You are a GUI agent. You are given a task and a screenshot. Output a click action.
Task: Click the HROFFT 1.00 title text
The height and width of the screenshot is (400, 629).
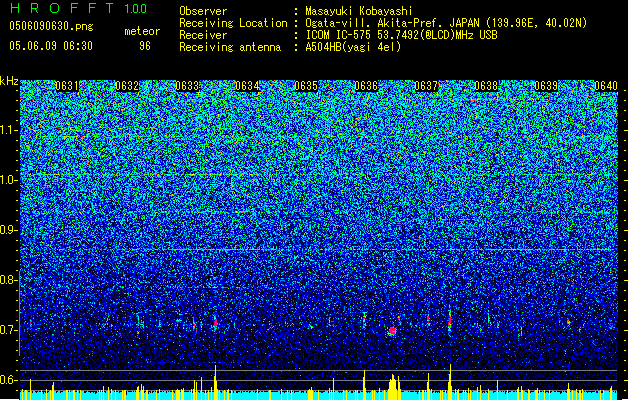[78, 8]
